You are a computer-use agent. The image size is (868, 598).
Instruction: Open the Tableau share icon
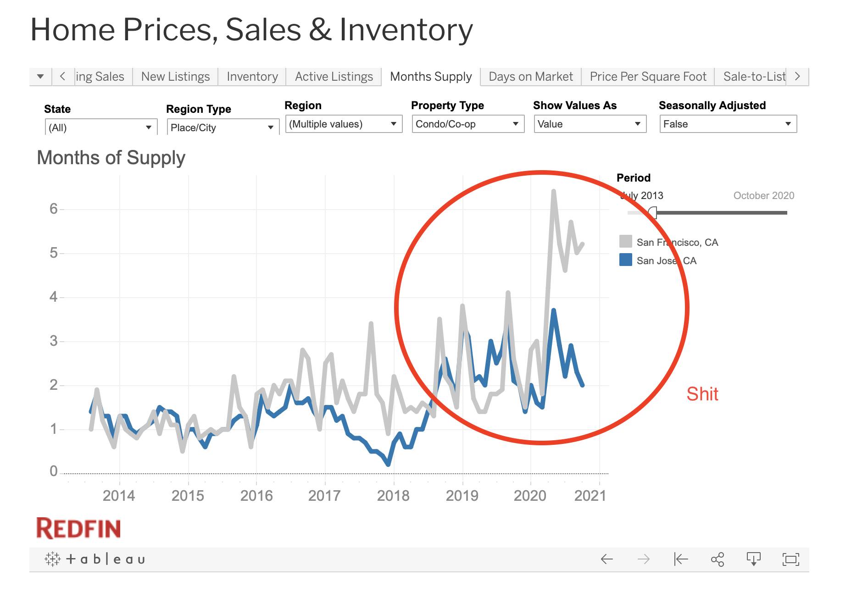717,559
